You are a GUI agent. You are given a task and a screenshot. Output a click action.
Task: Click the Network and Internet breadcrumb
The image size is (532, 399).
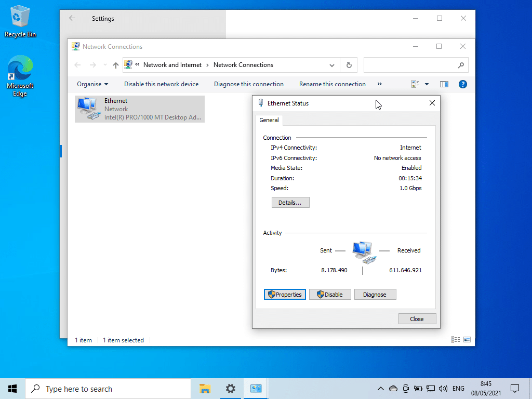(x=172, y=65)
